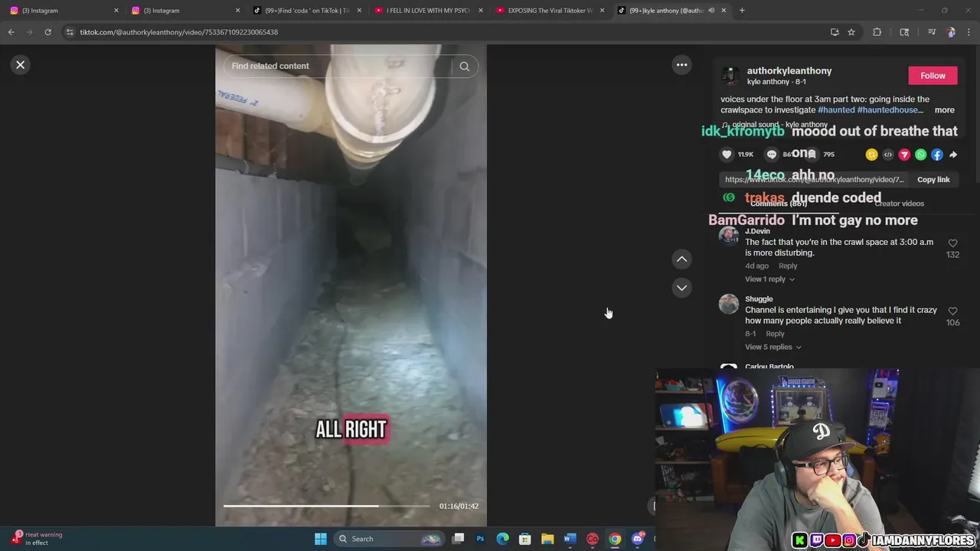Click the embed code icon
This screenshot has width=980, height=551.
[888, 155]
